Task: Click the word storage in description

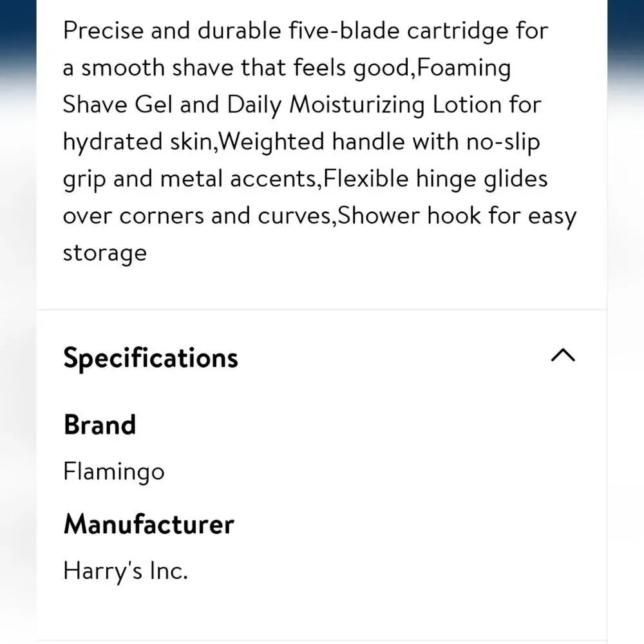Action: (x=105, y=253)
